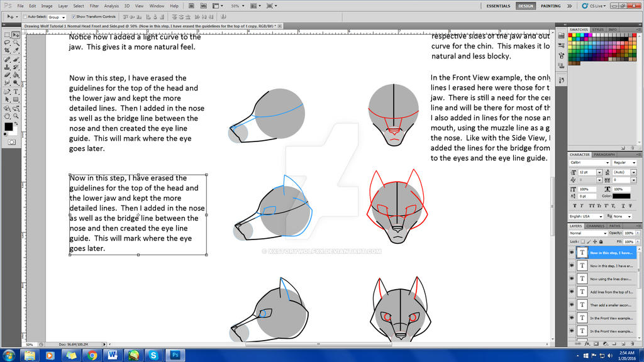Screen dimensions: 644x362
Task: Open the Filter menu
Action: [94, 6]
